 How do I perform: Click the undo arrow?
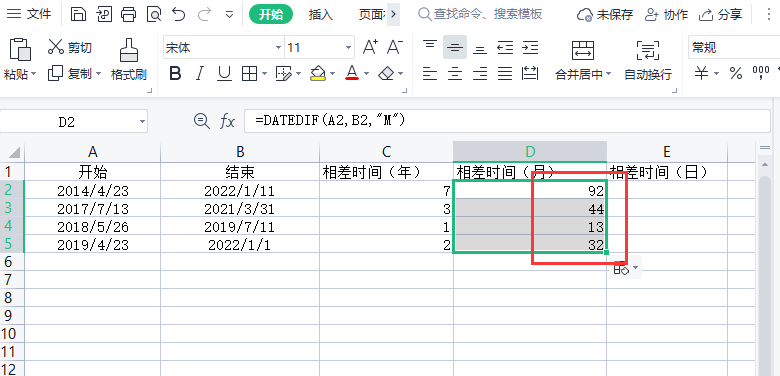(179, 14)
